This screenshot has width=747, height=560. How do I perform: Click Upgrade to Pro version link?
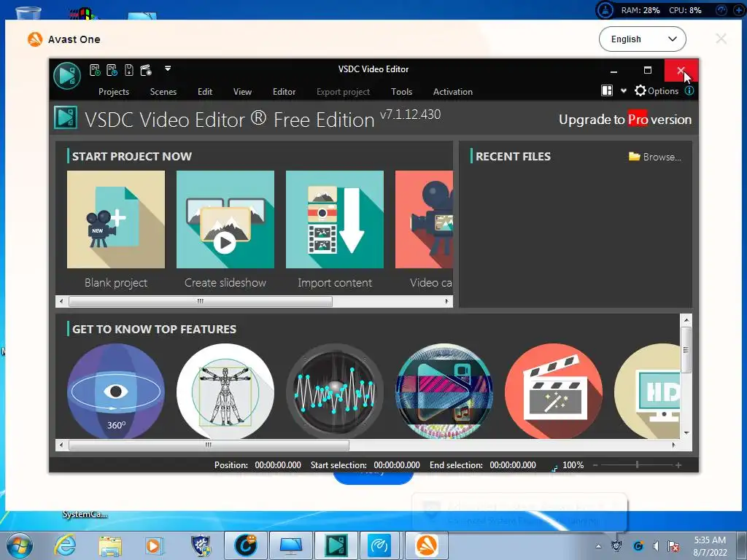point(625,119)
